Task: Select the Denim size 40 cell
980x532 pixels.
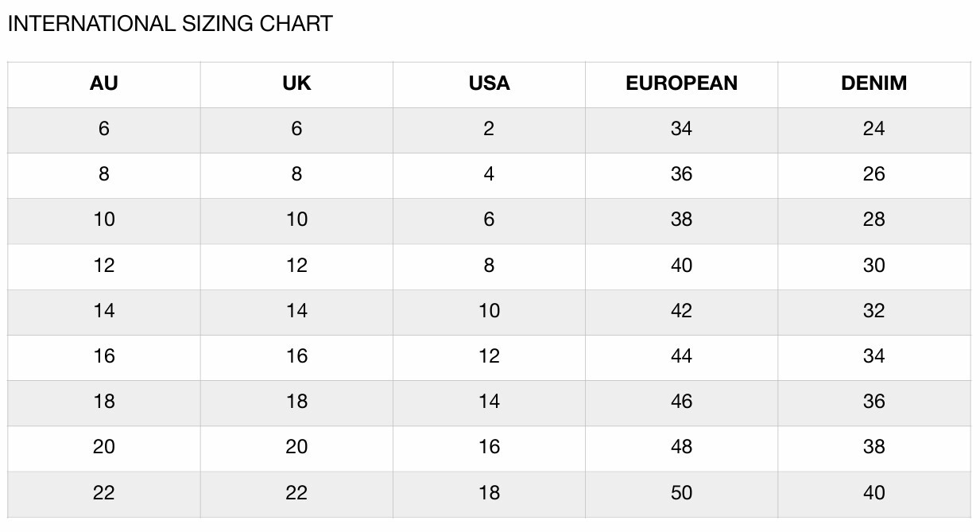Action: point(873,493)
